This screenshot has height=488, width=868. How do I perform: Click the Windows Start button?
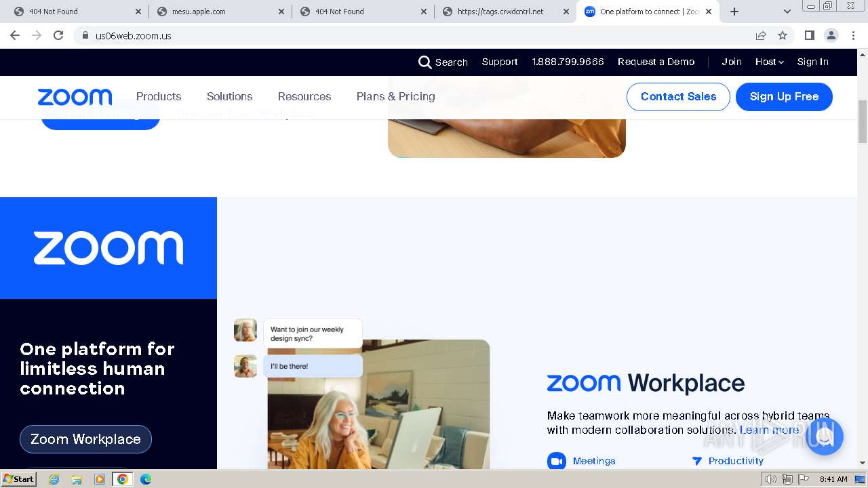coord(19,479)
